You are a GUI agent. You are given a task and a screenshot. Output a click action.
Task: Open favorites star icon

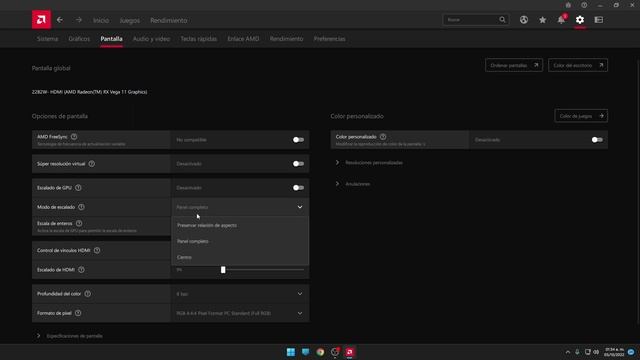click(542, 20)
